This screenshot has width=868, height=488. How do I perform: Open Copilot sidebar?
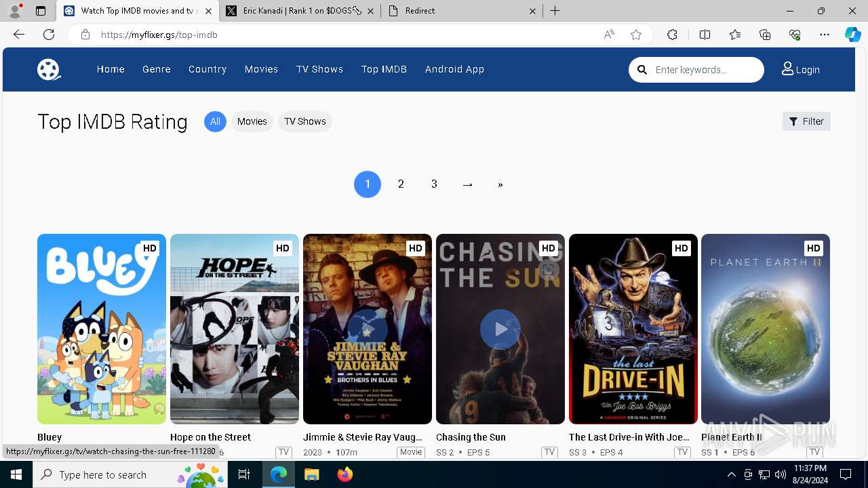coord(852,35)
